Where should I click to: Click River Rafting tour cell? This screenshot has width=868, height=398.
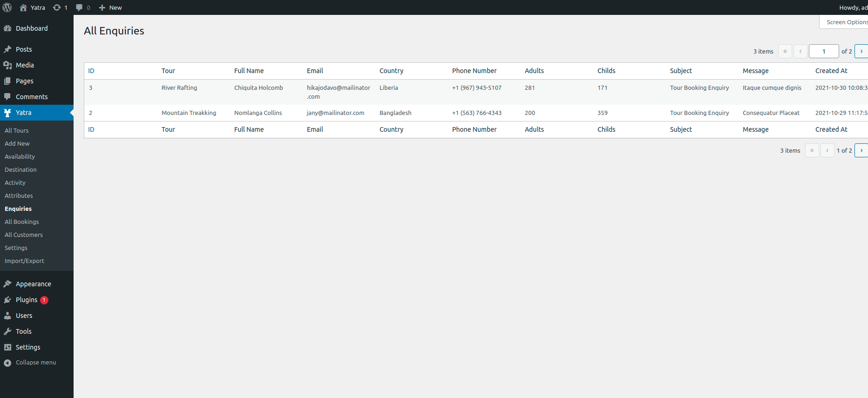pos(179,88)
